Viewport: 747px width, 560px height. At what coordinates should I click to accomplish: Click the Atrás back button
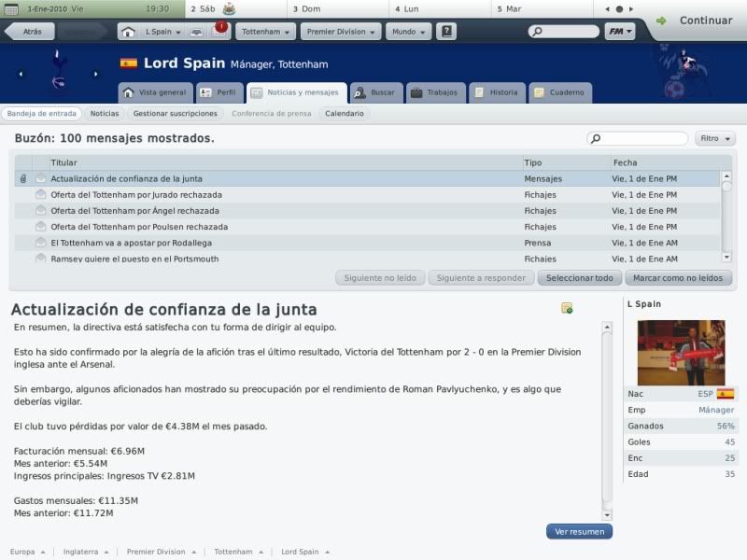tap(30, 32)
